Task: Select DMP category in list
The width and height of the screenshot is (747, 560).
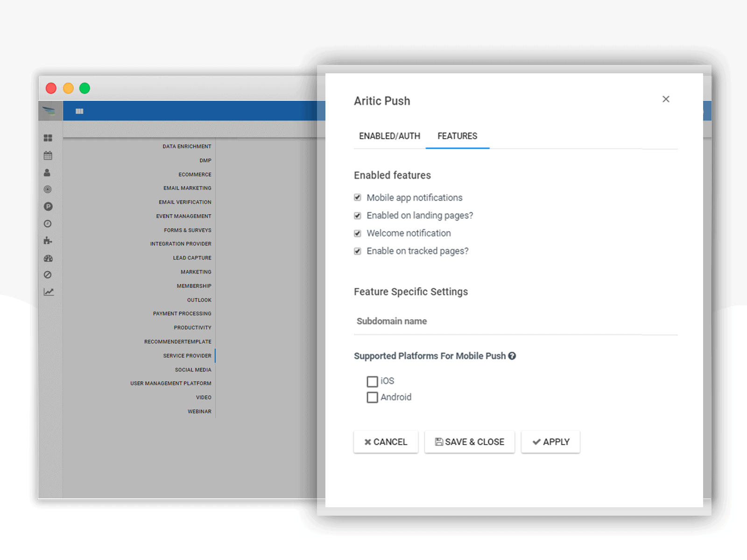Action: (x=205, y=161)
